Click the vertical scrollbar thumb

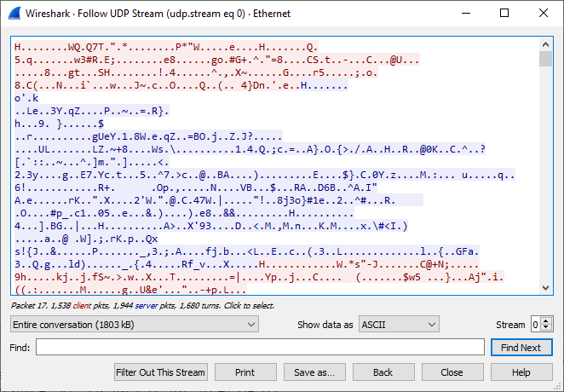tap(545, 59)
